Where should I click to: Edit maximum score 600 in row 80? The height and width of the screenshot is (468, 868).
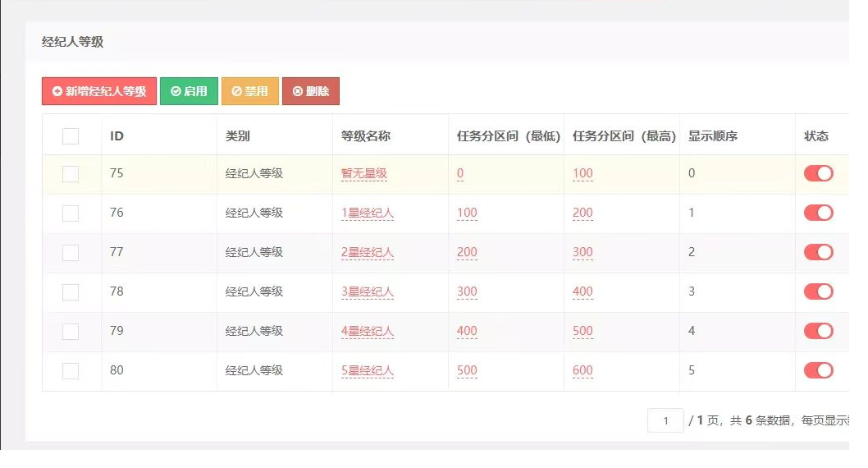click(582, 370)
